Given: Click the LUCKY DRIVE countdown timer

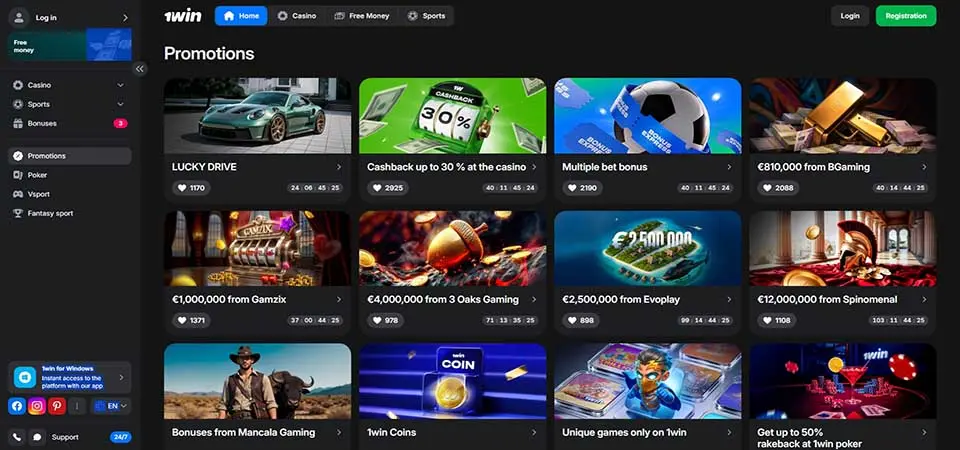Looking at the screenshot, I should click(x=317, y=188).
